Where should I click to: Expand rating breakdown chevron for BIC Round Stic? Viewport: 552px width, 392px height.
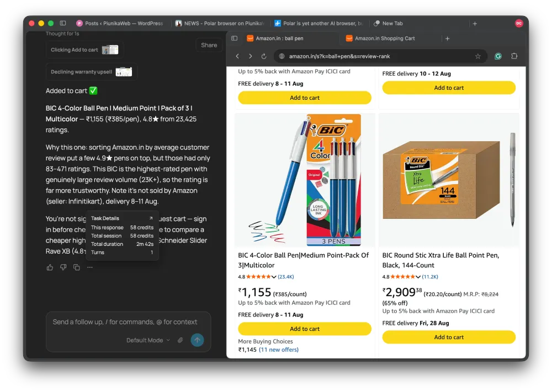(x=418, y=277)
